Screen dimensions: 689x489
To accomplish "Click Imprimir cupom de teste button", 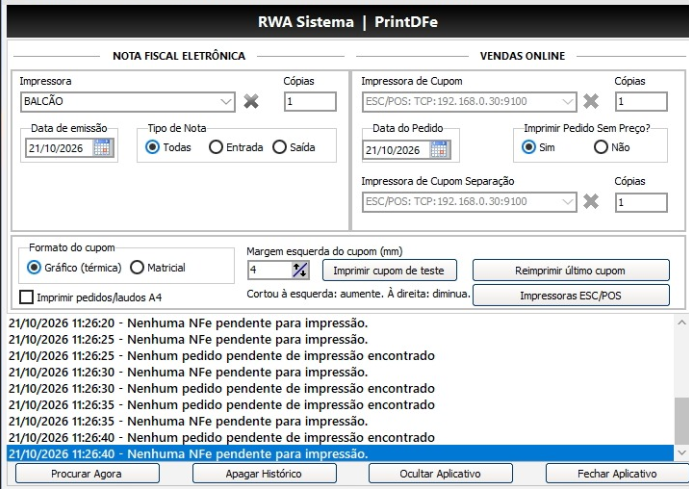I will pyautogui.click(x=389, y=270).
